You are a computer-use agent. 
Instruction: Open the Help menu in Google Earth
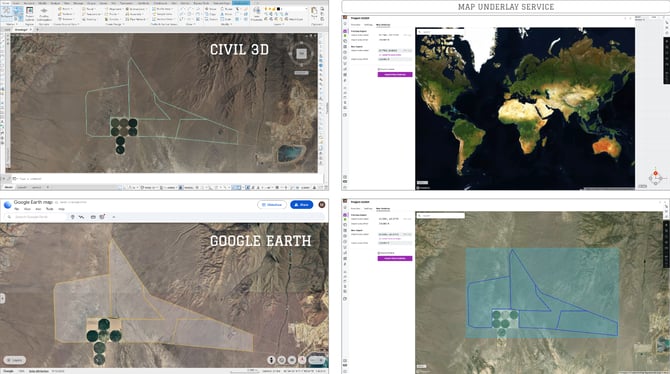(62, 209)
